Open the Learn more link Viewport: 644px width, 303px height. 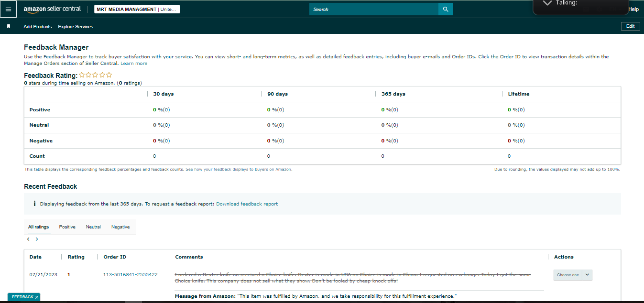[x=134, y=64]
